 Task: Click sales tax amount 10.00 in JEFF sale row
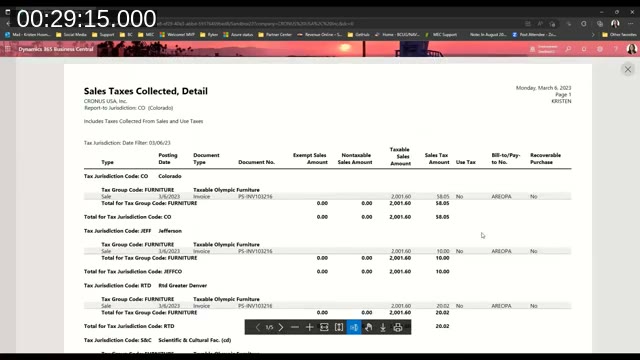coord(442,251)
